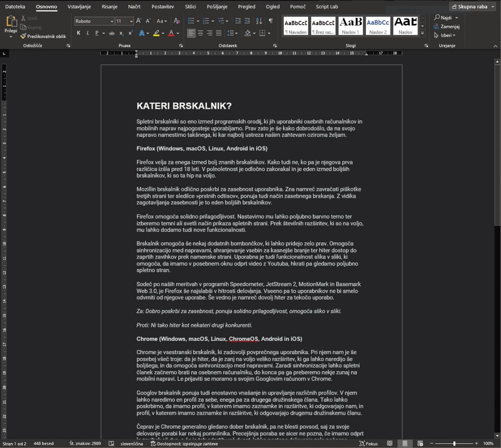Center the paragraph text
The height and width of the screenshot is (448, 501).
[200, 33]
